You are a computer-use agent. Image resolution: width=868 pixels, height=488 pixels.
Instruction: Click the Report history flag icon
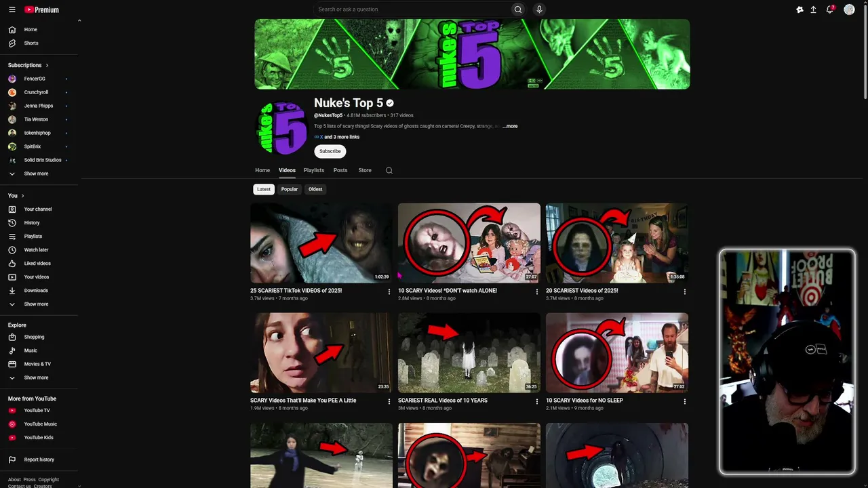pos(12,460)
